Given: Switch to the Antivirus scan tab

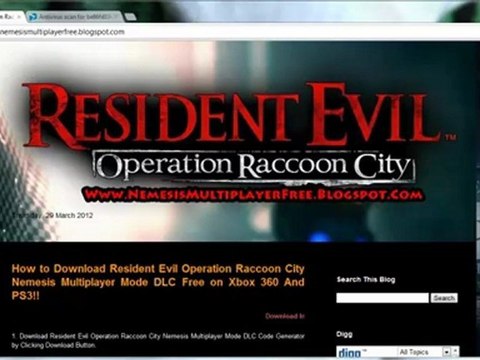Looking at the screenshot, I should (x=74, y=17).
